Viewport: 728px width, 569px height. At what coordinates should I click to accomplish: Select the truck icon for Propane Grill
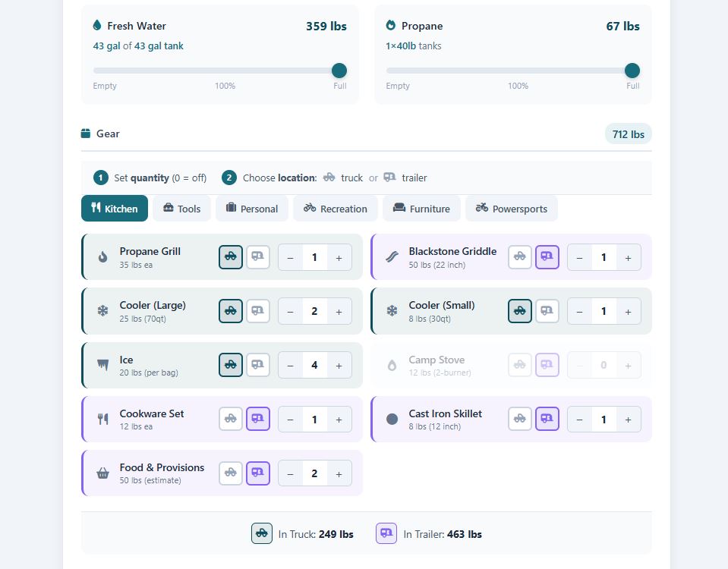point(230,257)
